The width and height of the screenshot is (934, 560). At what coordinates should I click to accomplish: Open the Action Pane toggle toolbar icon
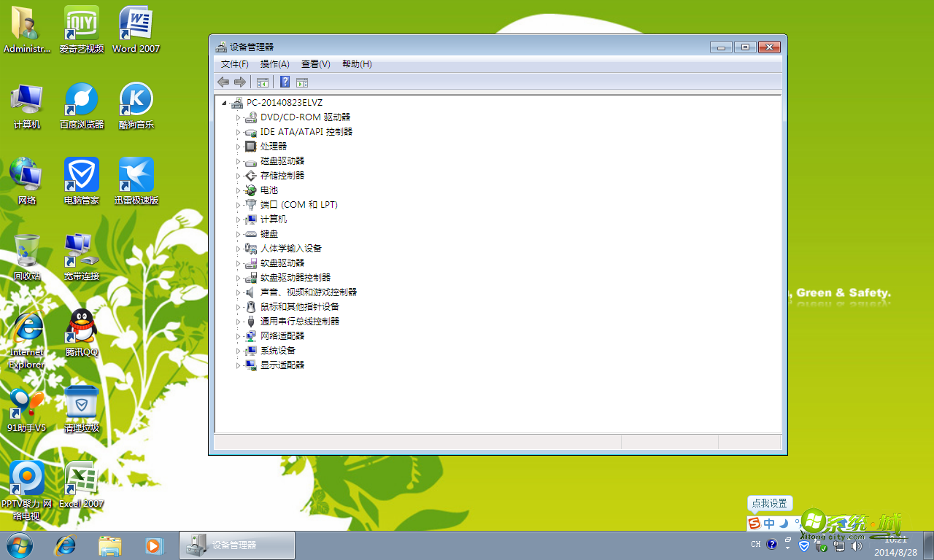pos(301,82)
